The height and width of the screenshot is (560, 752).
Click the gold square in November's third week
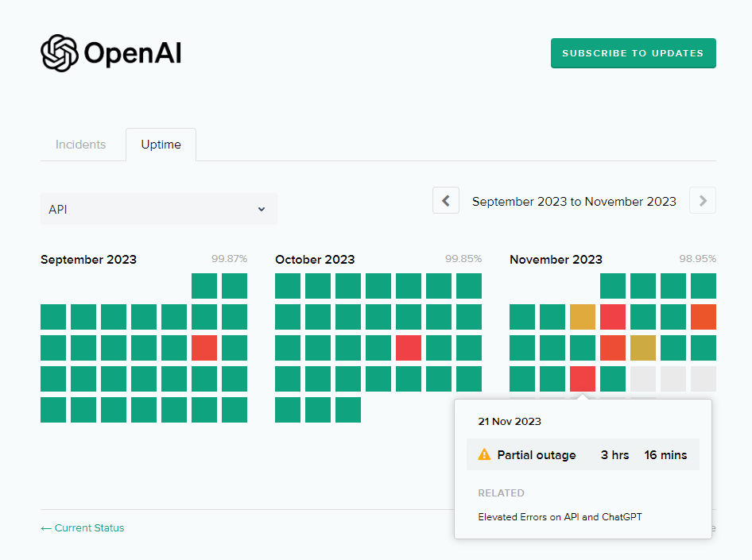click(x=643, y=348)
